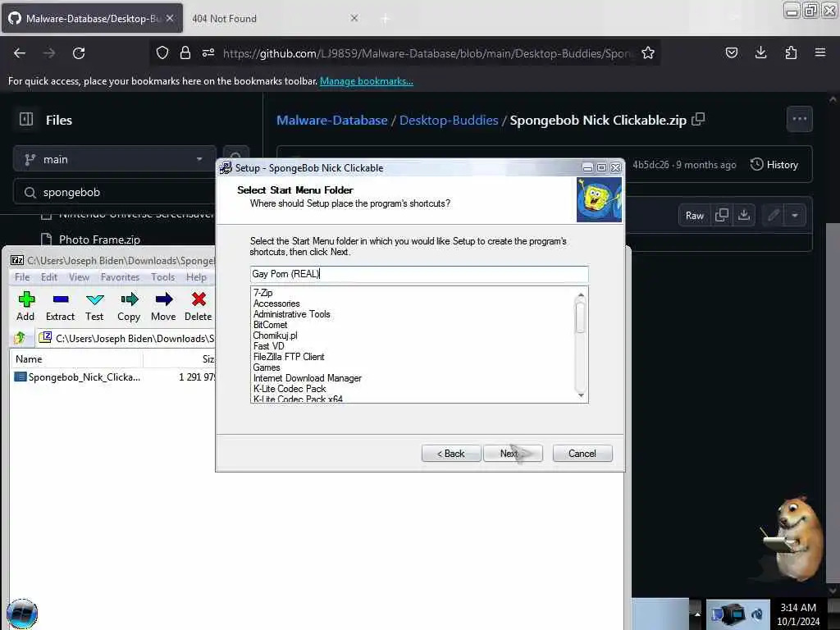Viewport: 840px width, 630px height.
Task: Open the 7-Zip Favorites menu
Action: pos(120,277)
